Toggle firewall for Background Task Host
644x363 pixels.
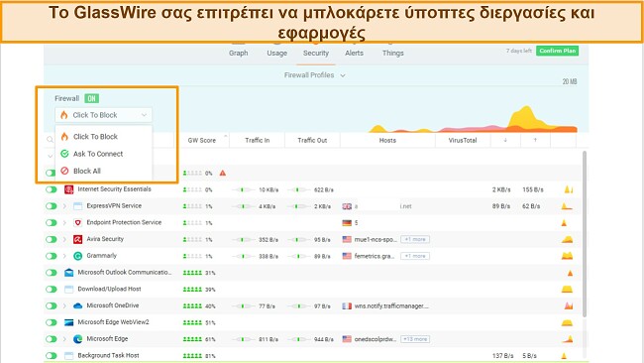[x=52, y=356]
